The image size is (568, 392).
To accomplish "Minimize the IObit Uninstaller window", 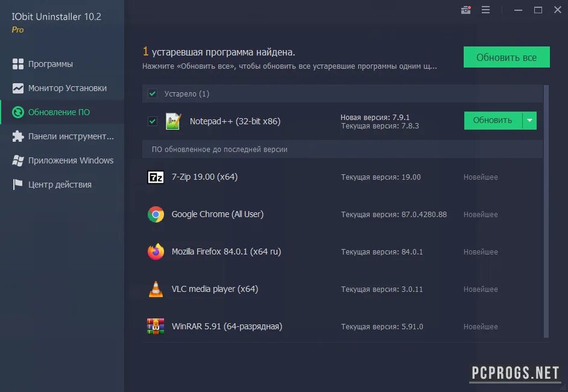I will click(518, 10).
